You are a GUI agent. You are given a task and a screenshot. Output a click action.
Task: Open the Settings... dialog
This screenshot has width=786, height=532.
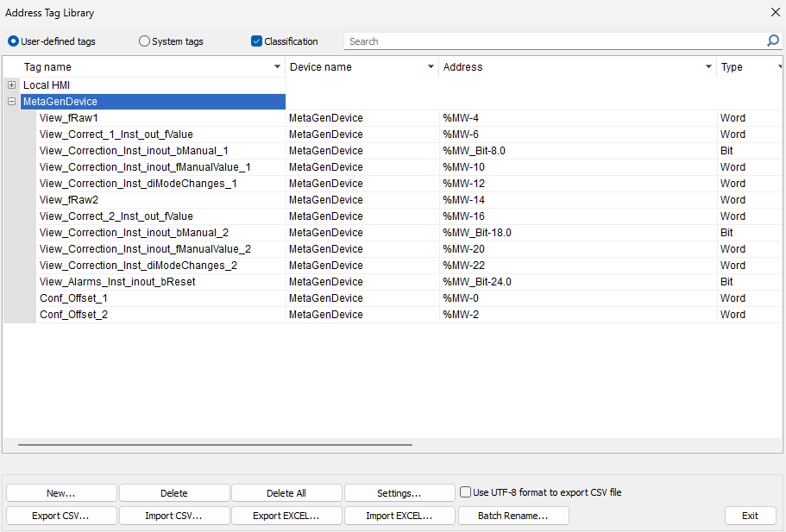point(399,493)
